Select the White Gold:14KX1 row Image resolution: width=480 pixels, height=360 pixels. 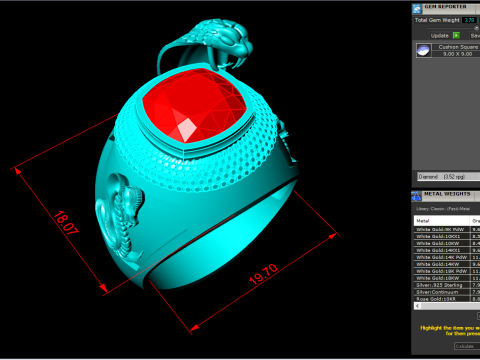[447, 250]
